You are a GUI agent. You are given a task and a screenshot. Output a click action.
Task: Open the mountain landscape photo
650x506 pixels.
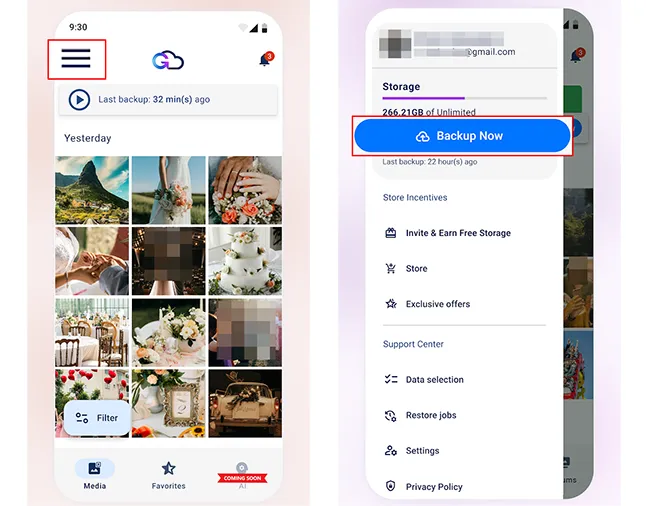pyautogui.click(x=92, y=190)
